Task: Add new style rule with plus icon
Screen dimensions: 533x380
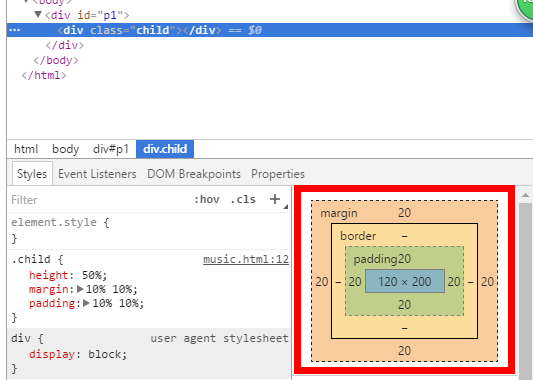Action: click(x=275, y=199)
